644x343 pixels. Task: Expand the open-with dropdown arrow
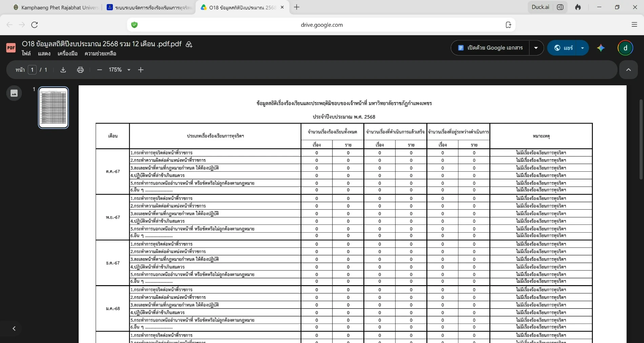pyautogui.click(x=536, y=48)
